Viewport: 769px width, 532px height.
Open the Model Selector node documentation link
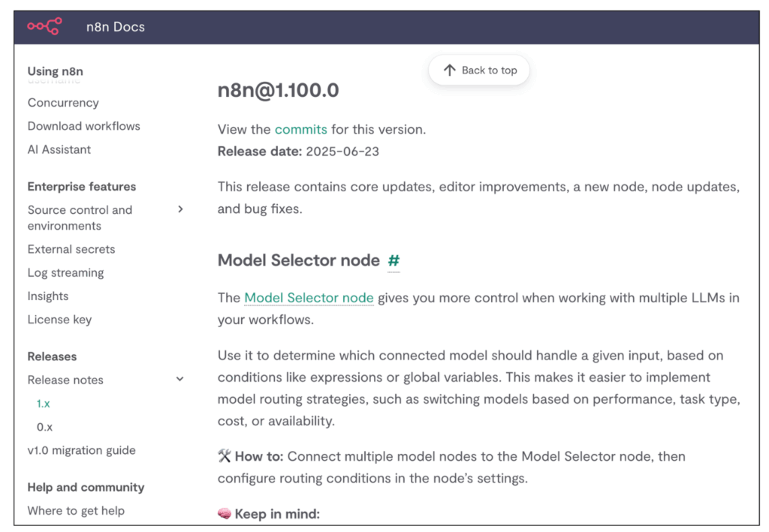(x=309, y=298)
